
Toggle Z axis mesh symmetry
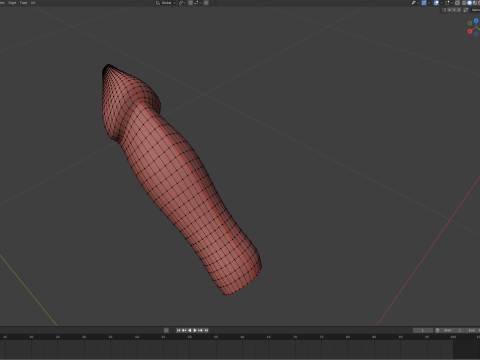pos(459,10)
